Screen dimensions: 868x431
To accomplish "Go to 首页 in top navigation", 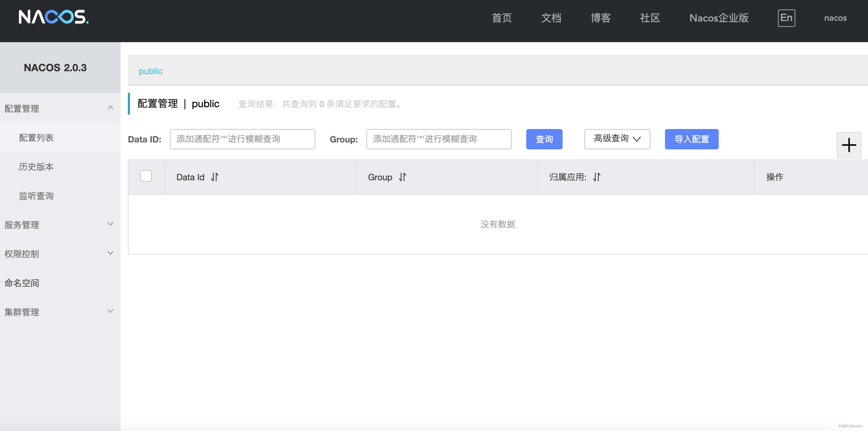I will (502, 18).
